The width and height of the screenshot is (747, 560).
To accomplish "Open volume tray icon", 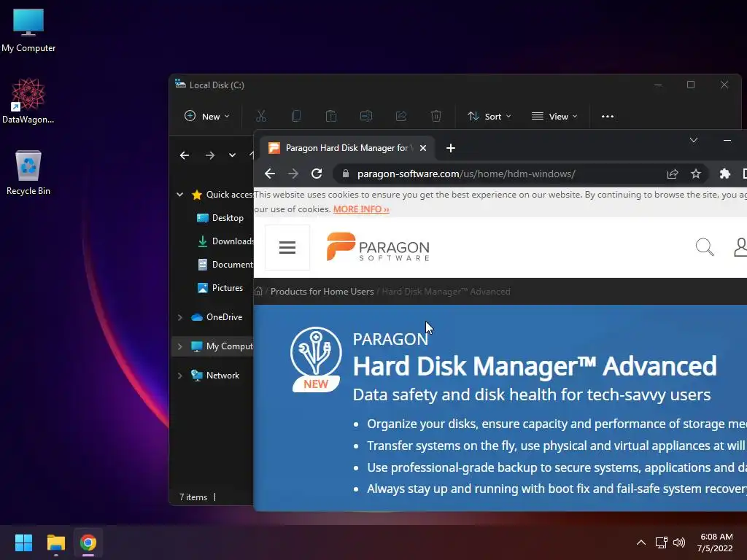I will point(679,542).
